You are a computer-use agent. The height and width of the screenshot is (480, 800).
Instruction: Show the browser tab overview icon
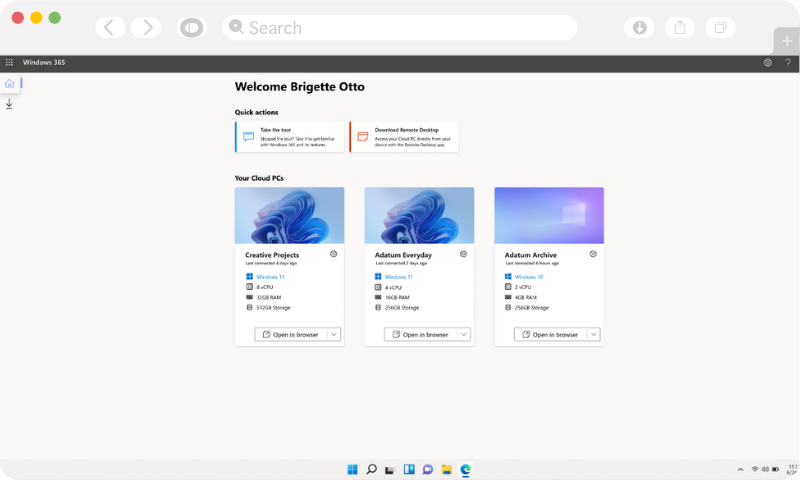(720, 28)
